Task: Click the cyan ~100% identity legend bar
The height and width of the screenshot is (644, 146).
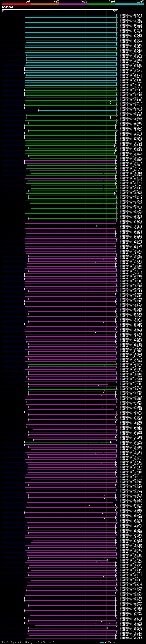Action: pos(130,4)
